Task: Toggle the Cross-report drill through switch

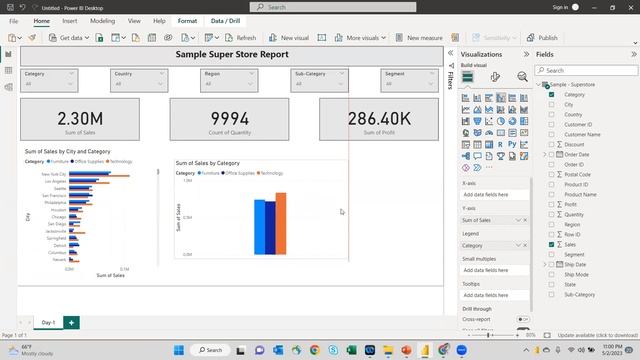Action: (523, 319)
